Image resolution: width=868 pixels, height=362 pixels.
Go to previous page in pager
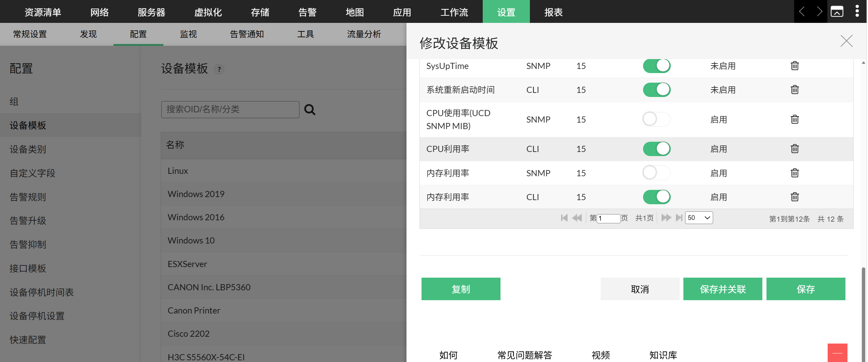coord(577,218)
